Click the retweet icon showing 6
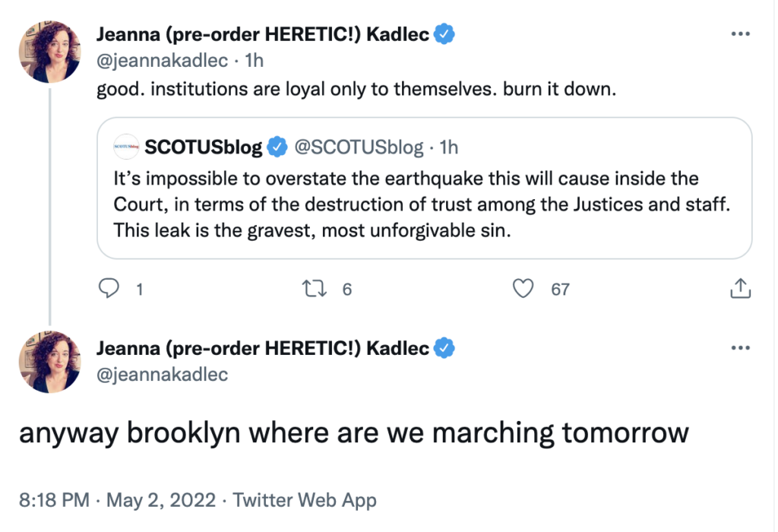The width and height of the screenshot is (778, 532). click(312, 289)
